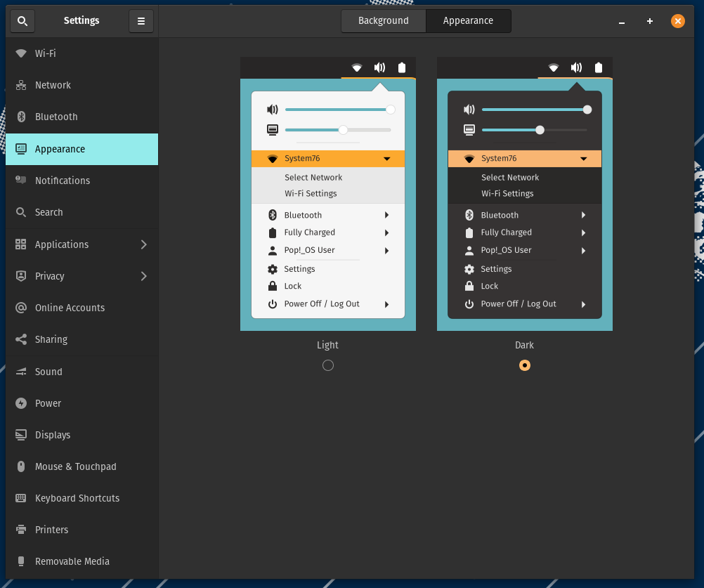Open Online Accounts settings
Screen dimensions: 704x588
pyautogui.click(x=69, y=308)
